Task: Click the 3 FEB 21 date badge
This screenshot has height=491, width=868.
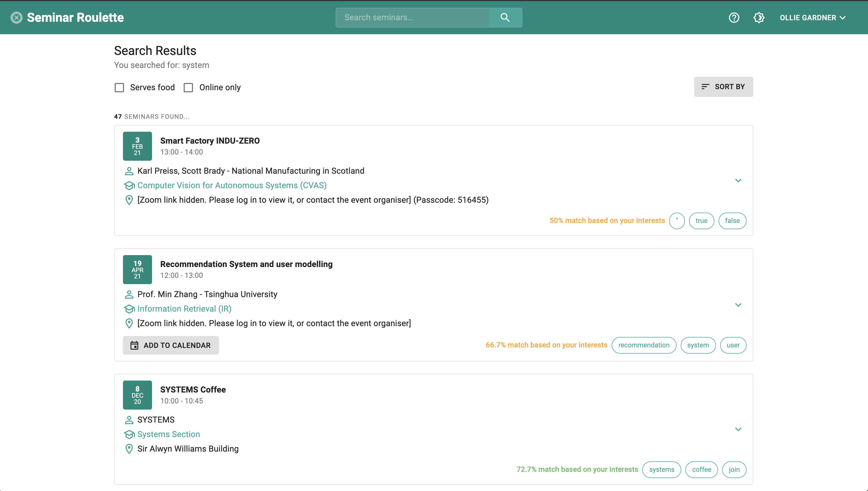Action: coord(137,146)
